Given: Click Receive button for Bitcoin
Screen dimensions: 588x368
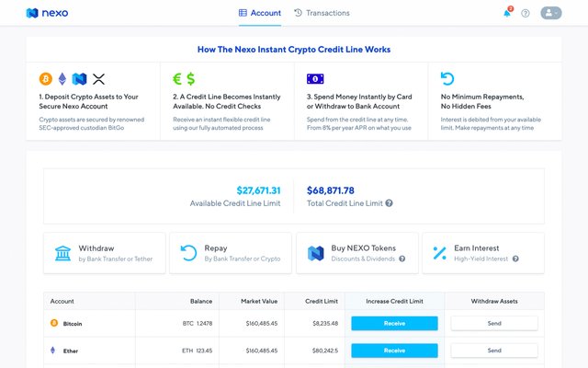Looking at the screenshot, I should pos(394,323).
